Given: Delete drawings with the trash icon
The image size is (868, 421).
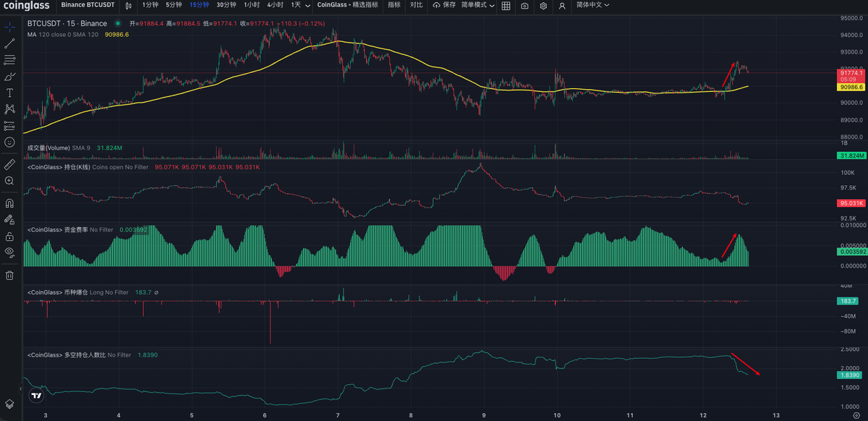Looking at the screenshot, I should point(10,275).
